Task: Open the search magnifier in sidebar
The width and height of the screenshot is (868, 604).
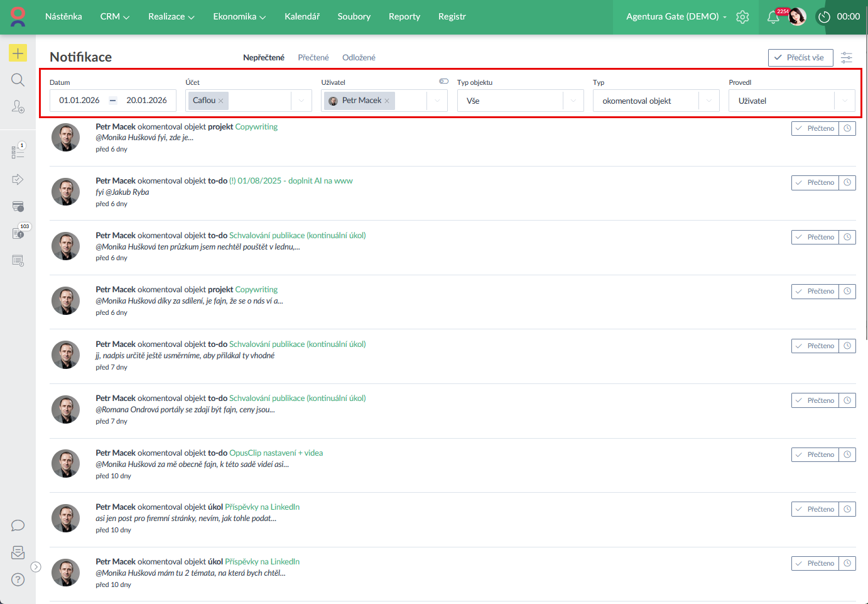Action: point(18,80)
